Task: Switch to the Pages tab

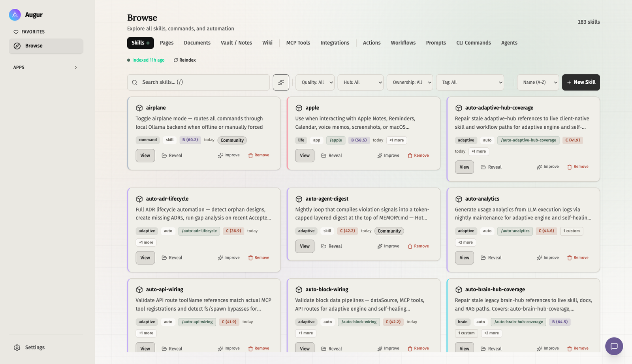Action: (167, 43)
